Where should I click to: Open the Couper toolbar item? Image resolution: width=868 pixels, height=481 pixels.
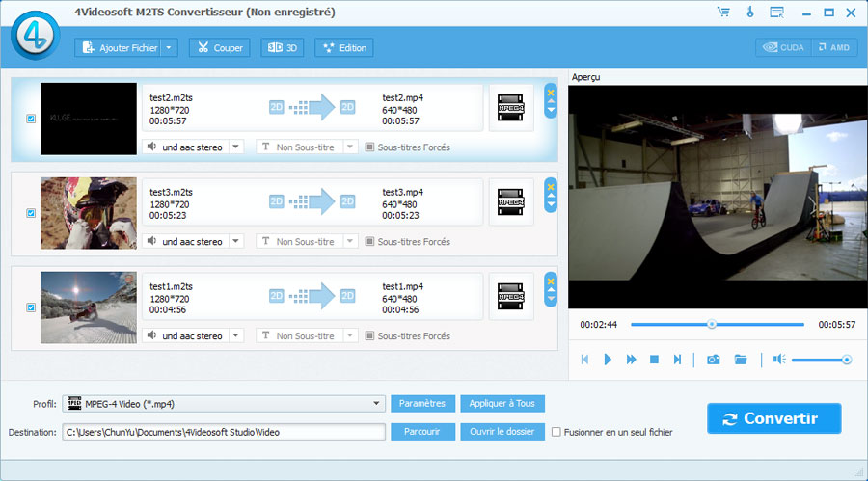(x=220, y=48)
